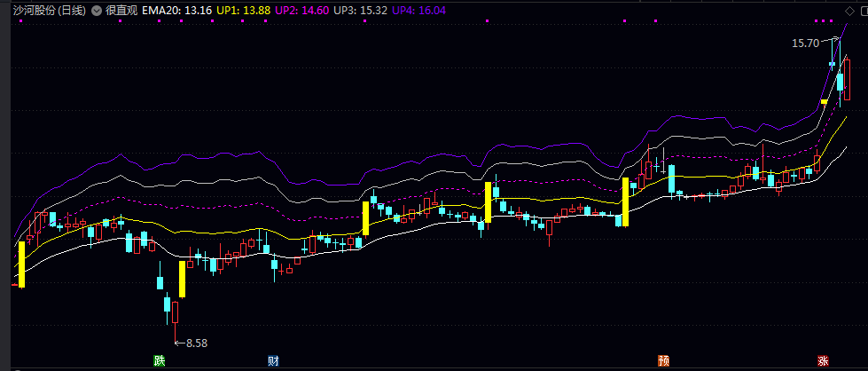Click the 8.58 low price label
This screenshot has width=868, height=371.
coord(197,343)
